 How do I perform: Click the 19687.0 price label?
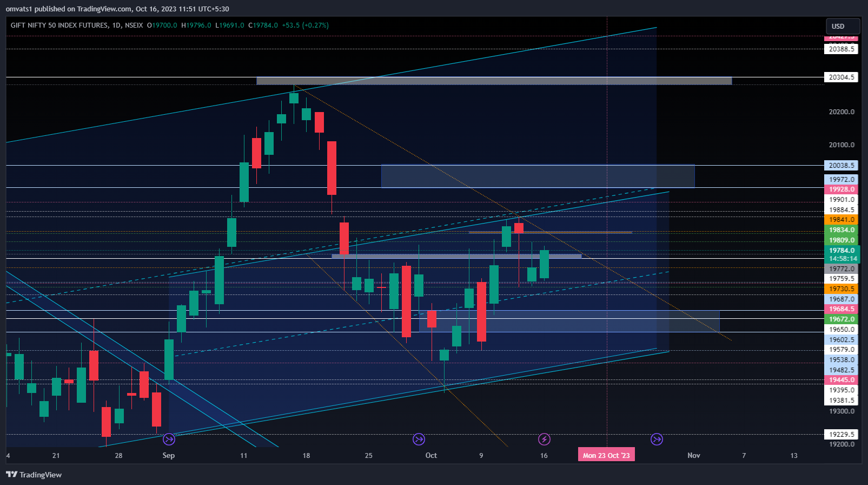[842, 299]
